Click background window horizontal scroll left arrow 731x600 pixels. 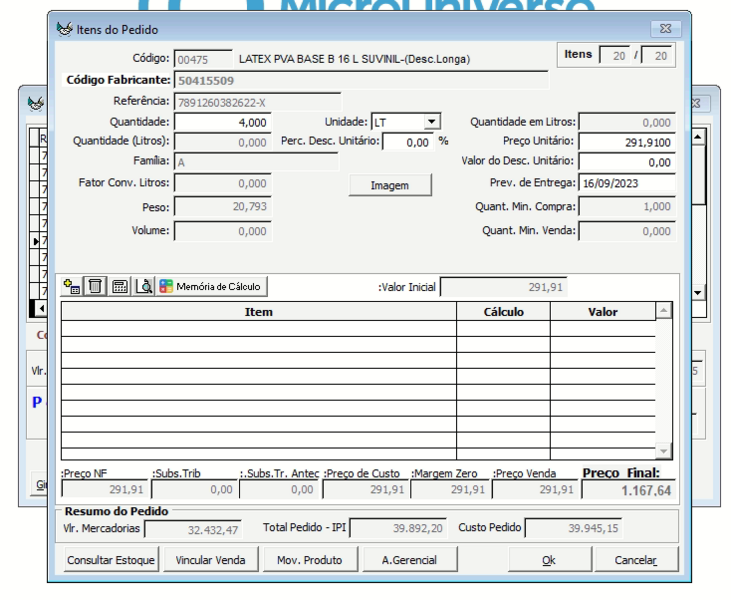tap(42, 308)
